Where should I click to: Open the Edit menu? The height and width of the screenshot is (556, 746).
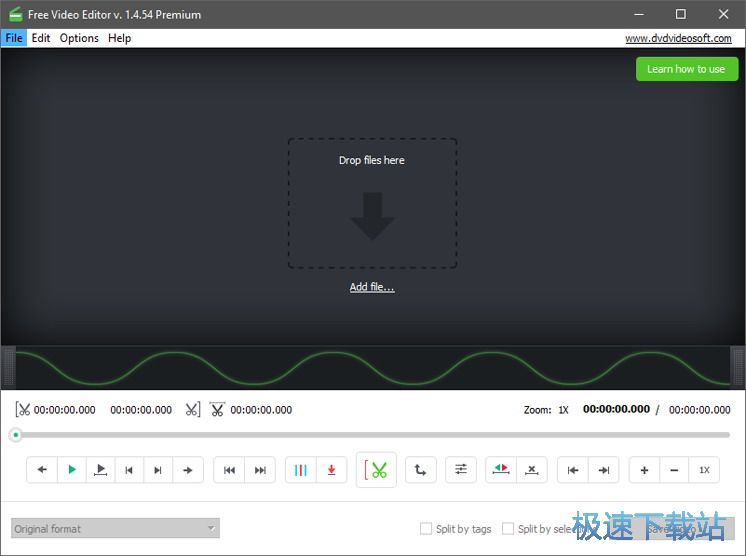41,38
